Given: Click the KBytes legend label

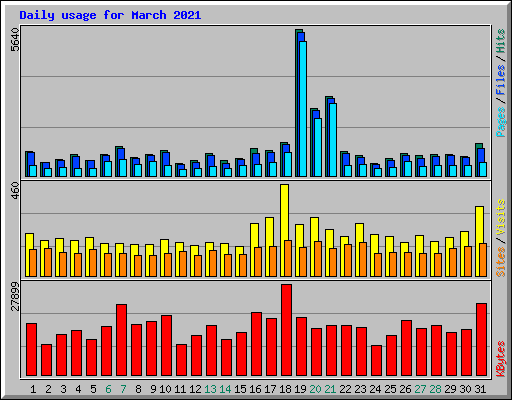Looking at the screenshot, I should [x=500, y=359].
